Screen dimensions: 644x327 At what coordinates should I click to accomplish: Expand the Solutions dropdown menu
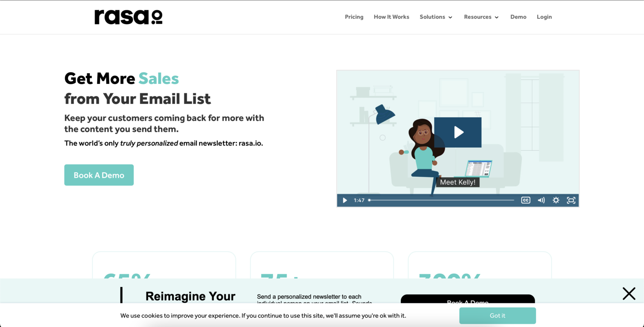pyautogui.click(x=436, y=17)
